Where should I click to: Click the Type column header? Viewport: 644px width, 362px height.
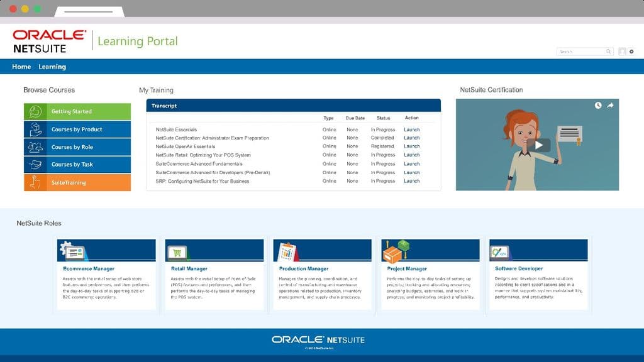coord(328,118)
